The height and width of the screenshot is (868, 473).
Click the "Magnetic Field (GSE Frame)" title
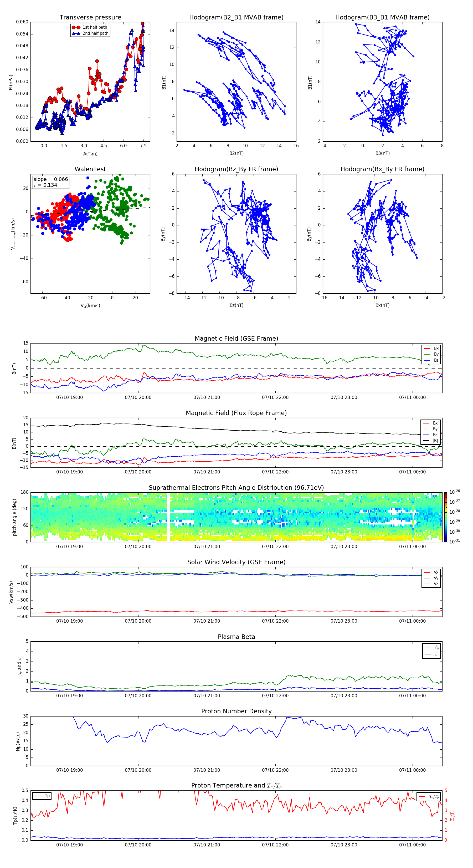tap(236, 339)
